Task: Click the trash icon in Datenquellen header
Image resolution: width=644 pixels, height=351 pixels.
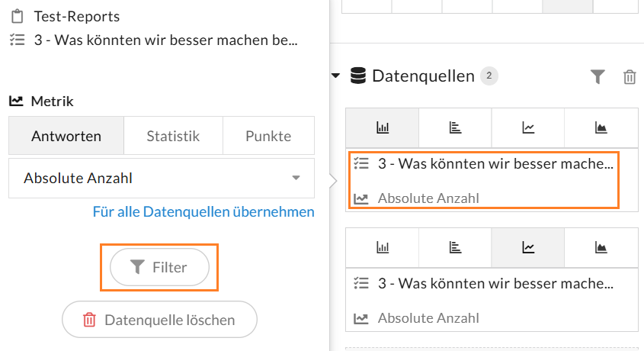Action: coord(630,76)
